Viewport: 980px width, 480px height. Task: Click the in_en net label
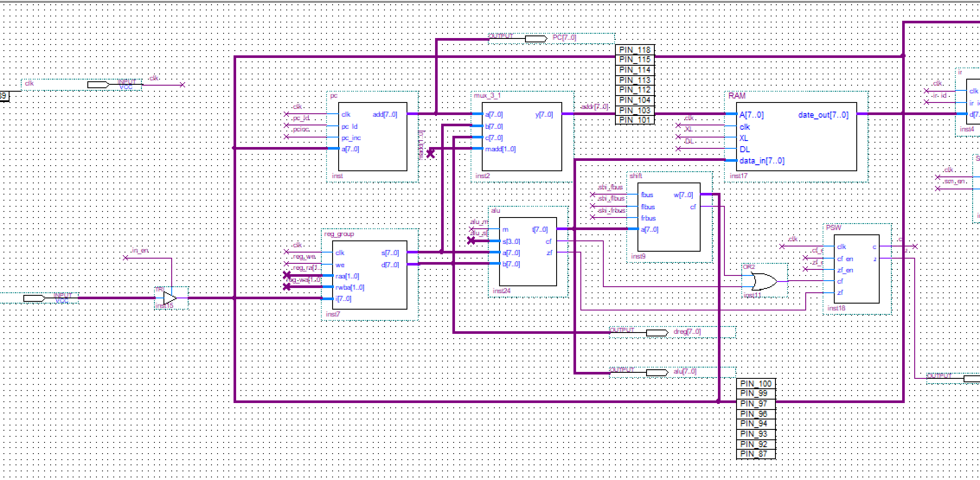[x=140, y=250]
